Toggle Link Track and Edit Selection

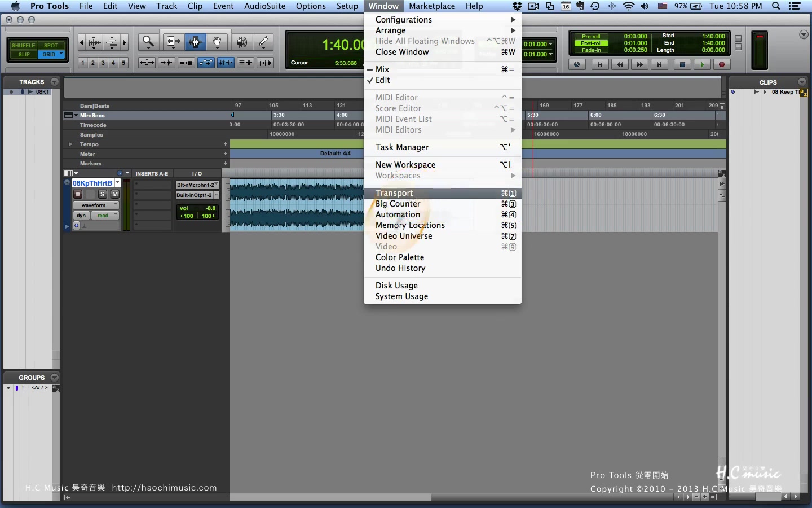coord(245,63)
